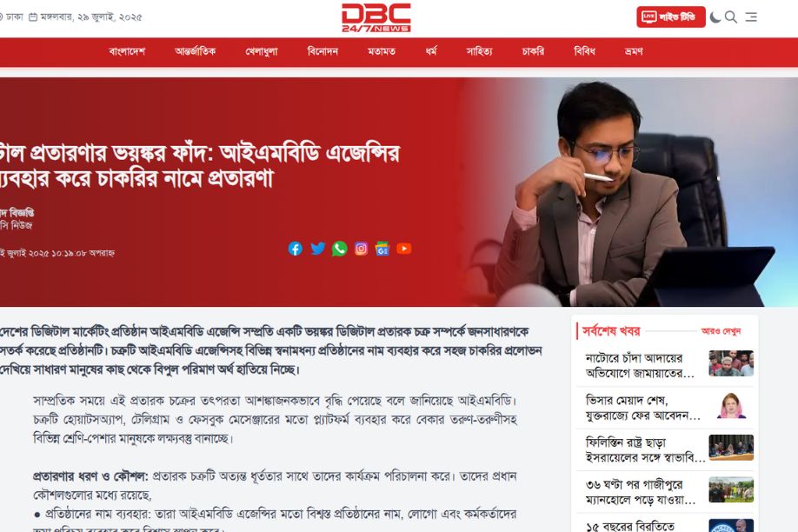Open the Instagram share icon
The width and height of the screenshot is (798, 532).
361,249
